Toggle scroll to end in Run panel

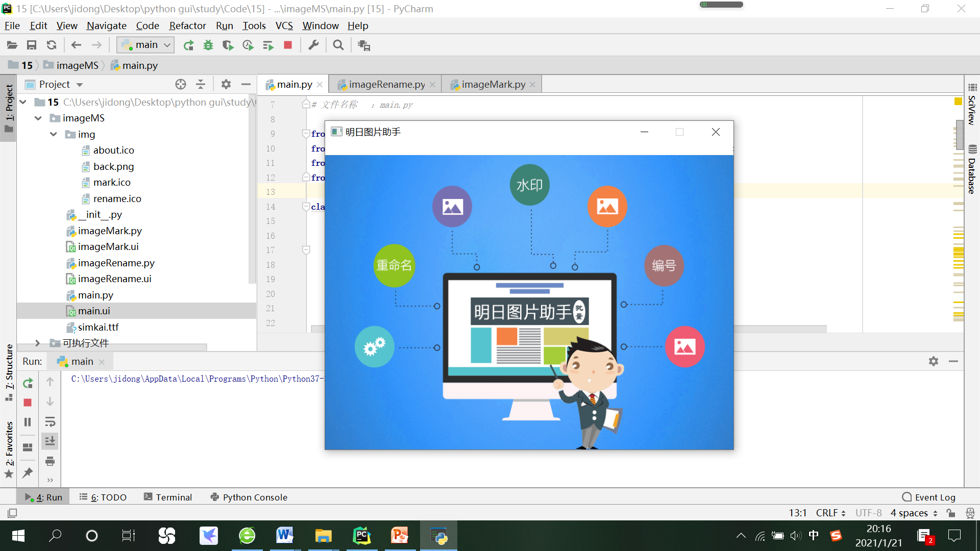click(50, 441)
